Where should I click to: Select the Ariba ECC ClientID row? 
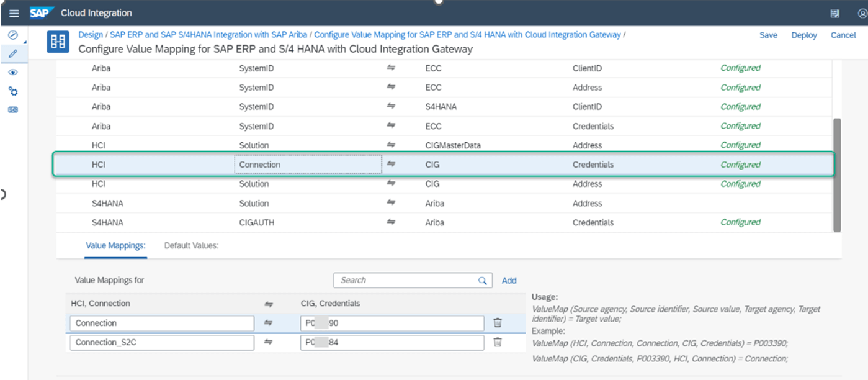click(x=444, y=68)
